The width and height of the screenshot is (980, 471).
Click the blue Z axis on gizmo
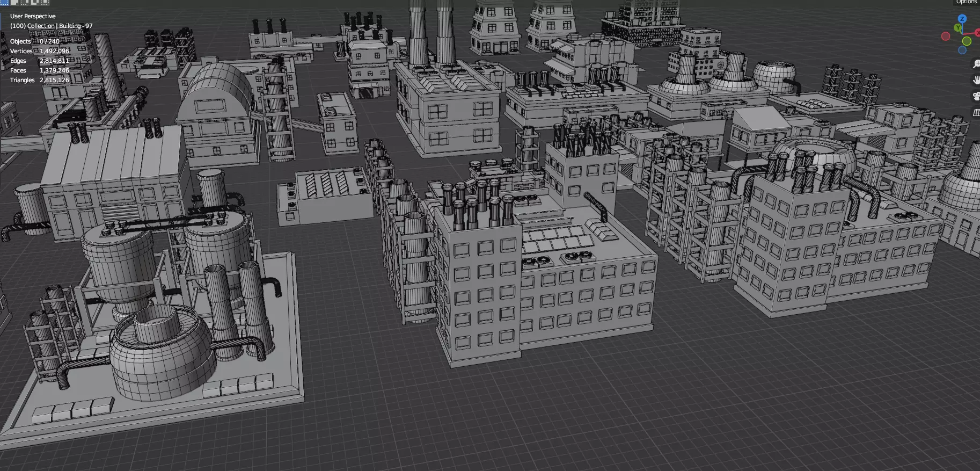[x=962, y=19]
